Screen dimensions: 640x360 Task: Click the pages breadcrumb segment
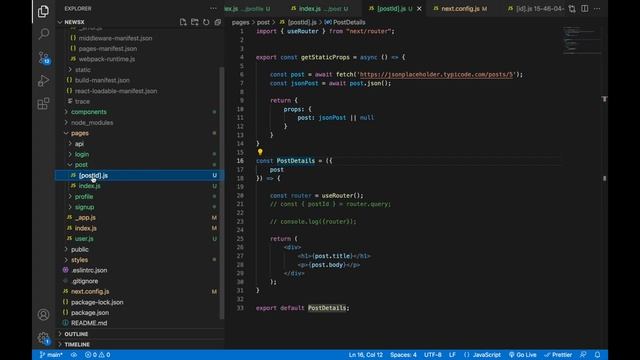[x=240, y=22]
